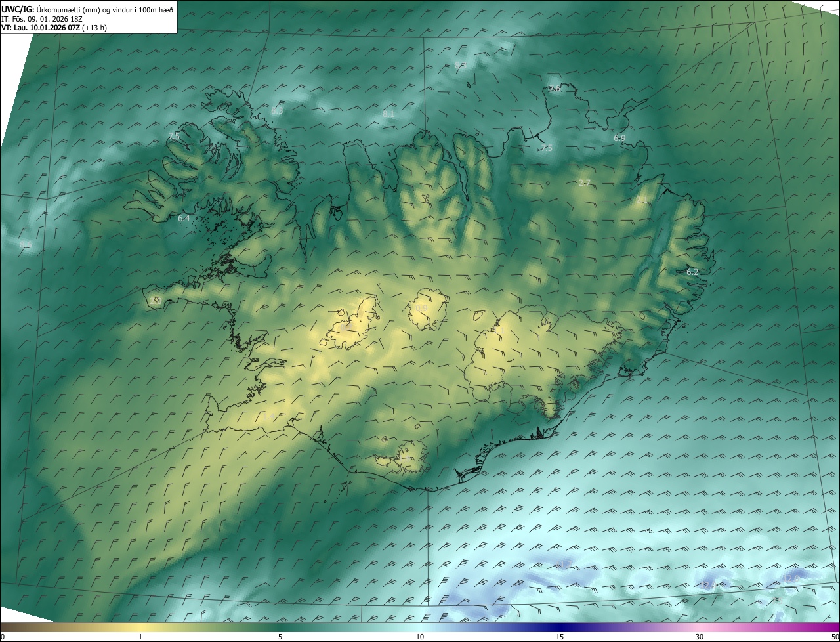Select the 5 tick label on the colour scale
The height and width of the screenshot is (642, 840).
point(280,637)
